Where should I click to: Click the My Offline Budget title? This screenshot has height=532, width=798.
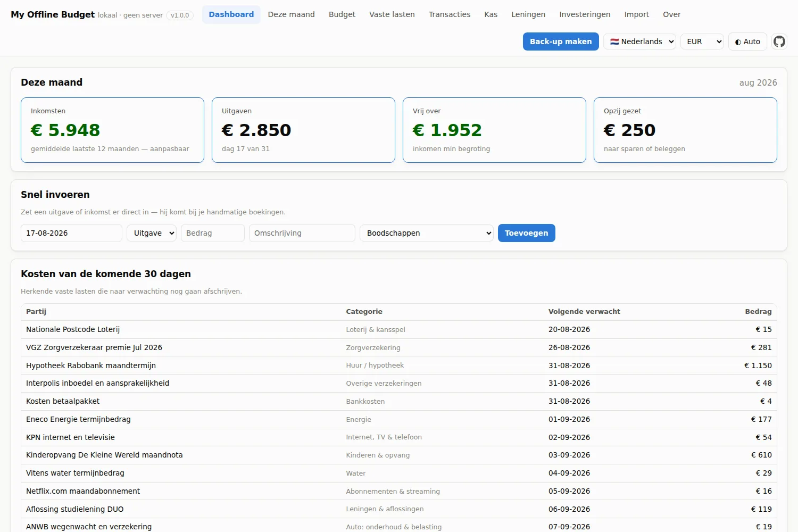click(x=53, y=14)
